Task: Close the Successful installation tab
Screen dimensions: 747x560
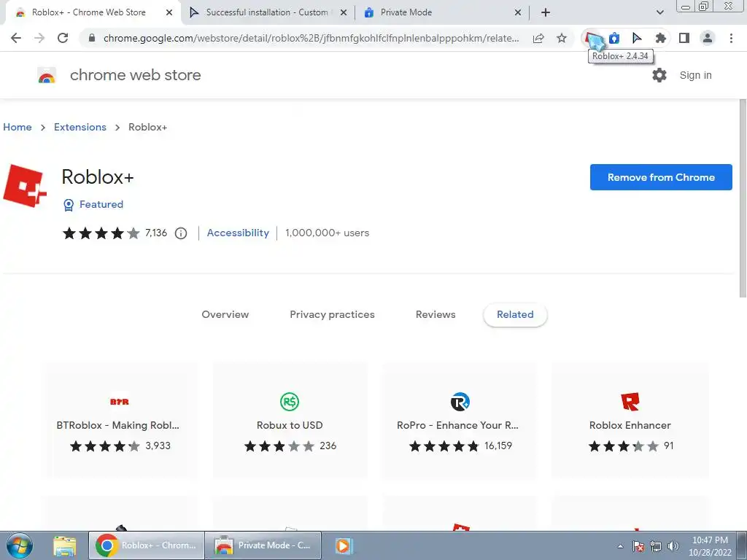Action: pos(344,12)
